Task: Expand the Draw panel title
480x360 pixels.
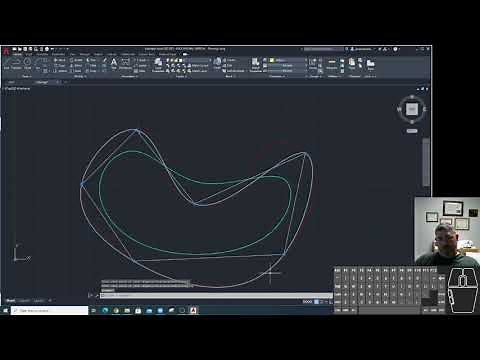Action: tap(27, 76)
